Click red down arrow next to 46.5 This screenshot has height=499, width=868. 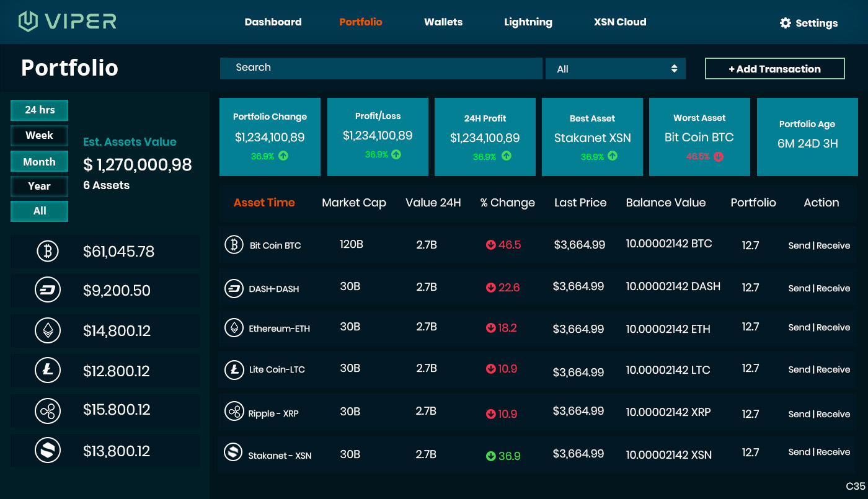point(490,245)
